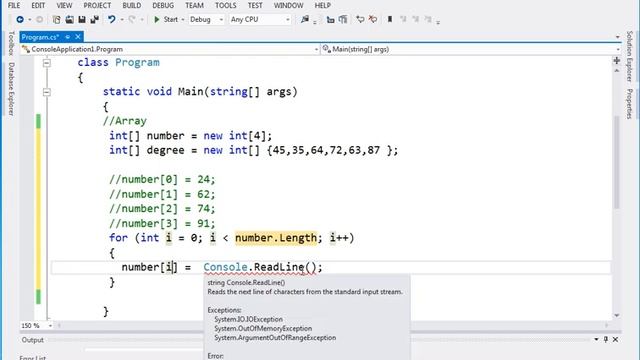Open the Solution Explorer side panel
This screenshot has height=360, width=640.
[629, 56]
